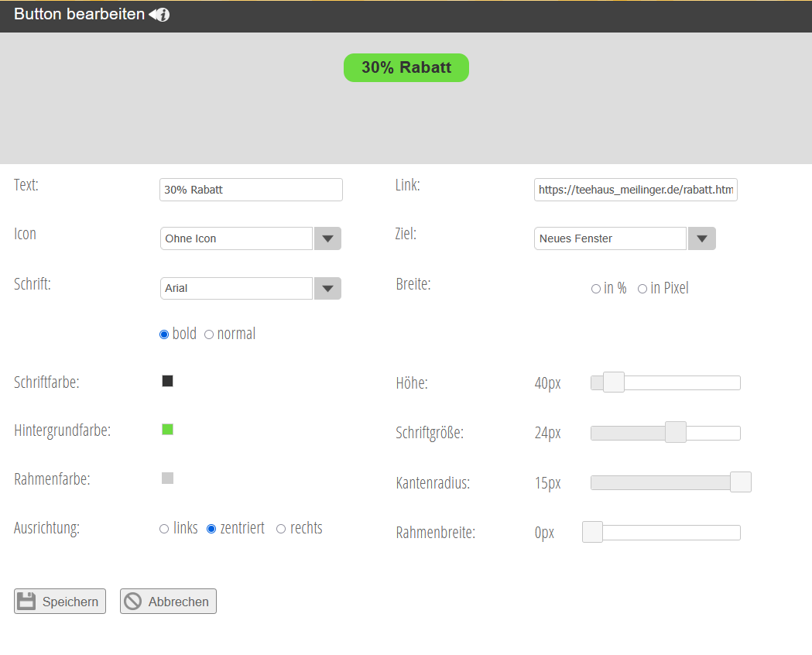812x655 pixels.
Task: Select the bold radio button
Action: (x=164, y=334)
